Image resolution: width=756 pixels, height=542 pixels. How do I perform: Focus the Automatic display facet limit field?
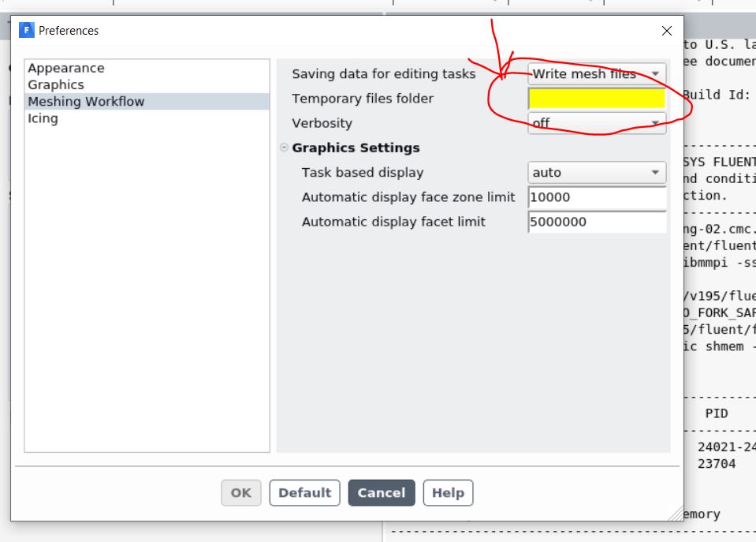[596, 222]
